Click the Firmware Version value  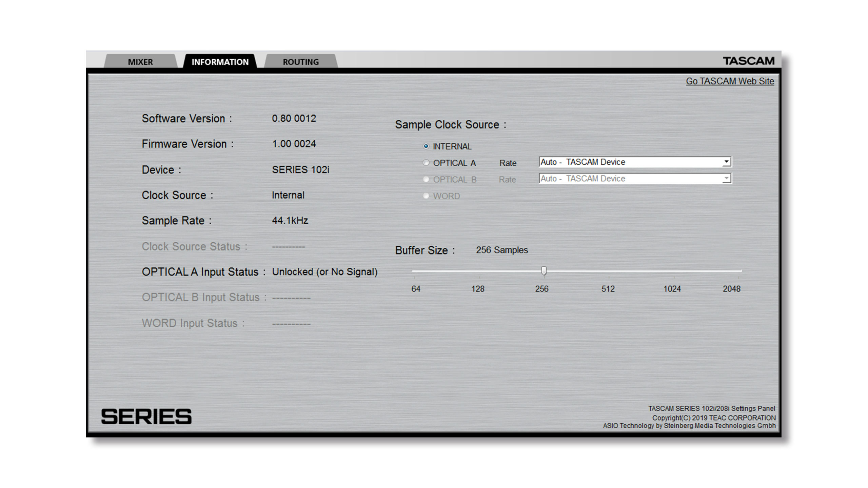[294, 144]
